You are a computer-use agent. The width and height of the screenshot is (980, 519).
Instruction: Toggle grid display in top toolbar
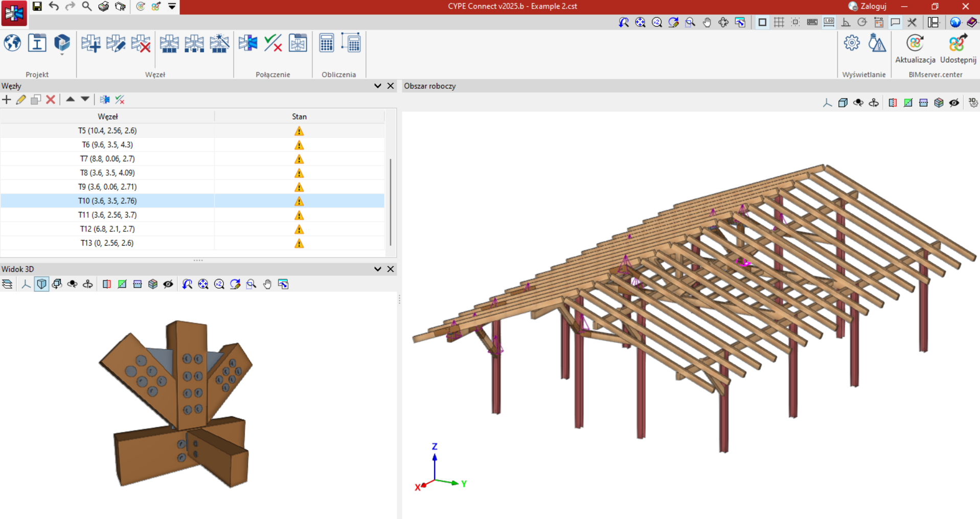click(x=779, y=22)
